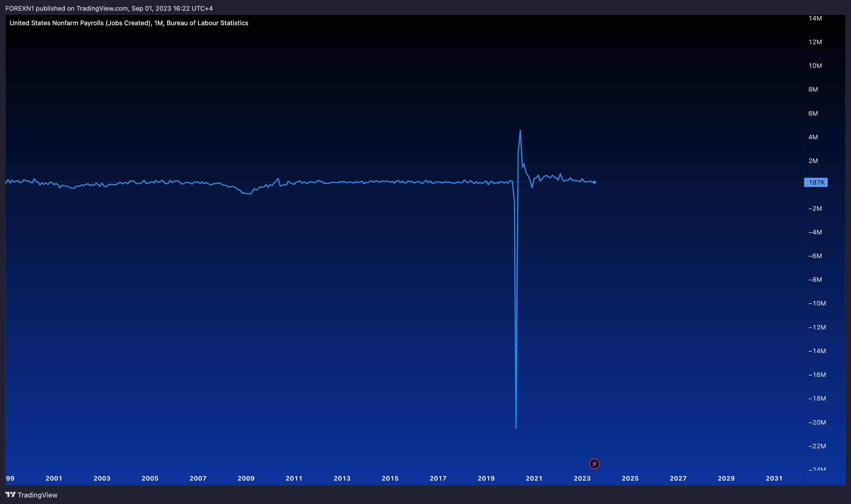This screenshot has width=851, height=504.
Task: Click the 187K current value price label
Action: click(816, 183)
